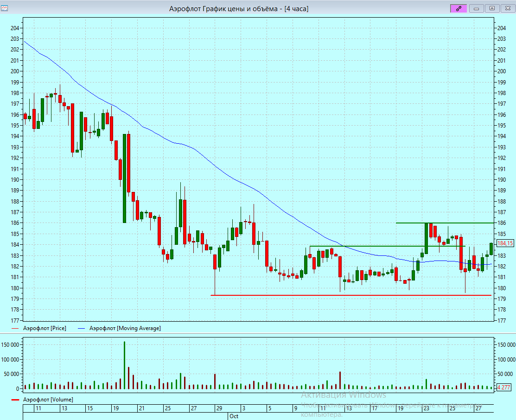
Task: Click the right volume axis label 50 000
Action: click(505, 374)
